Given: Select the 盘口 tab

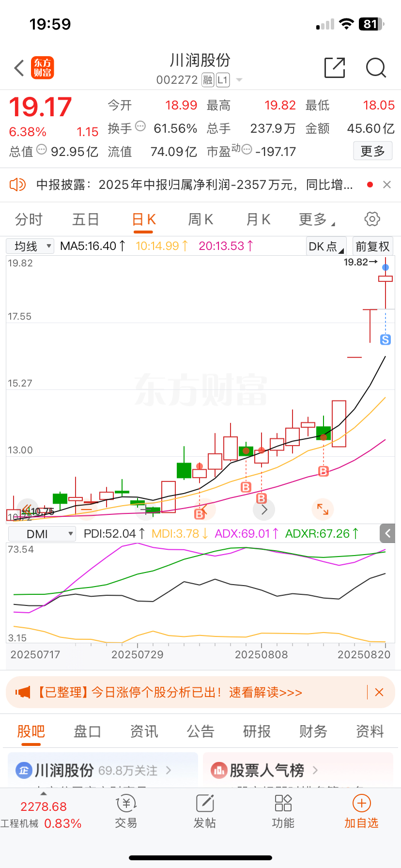Looking at the screenshot, I should (87, 731).
